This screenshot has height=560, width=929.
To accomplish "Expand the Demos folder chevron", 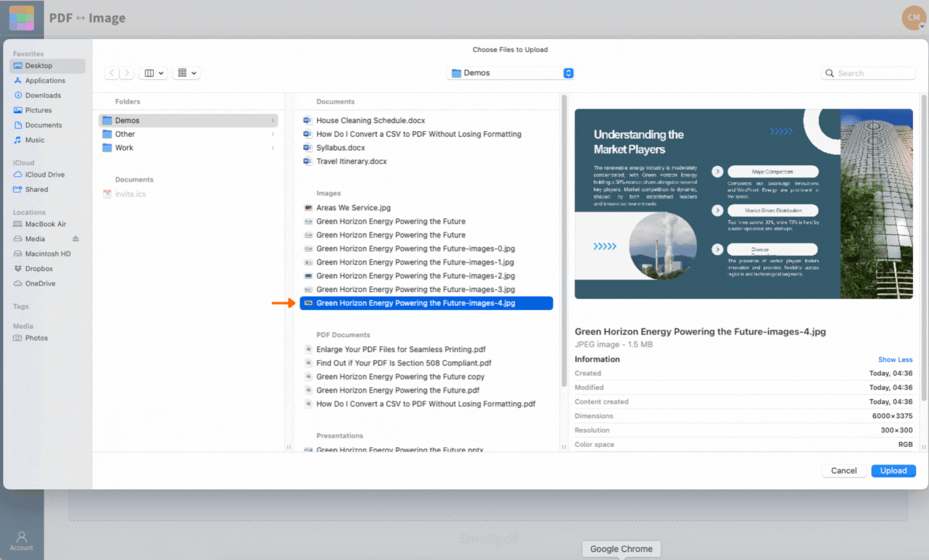I will point(273,121).
